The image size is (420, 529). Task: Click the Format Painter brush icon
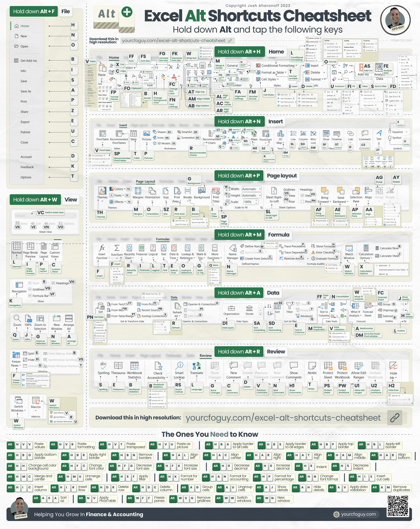pyautogui.click(x=111, y=79)
